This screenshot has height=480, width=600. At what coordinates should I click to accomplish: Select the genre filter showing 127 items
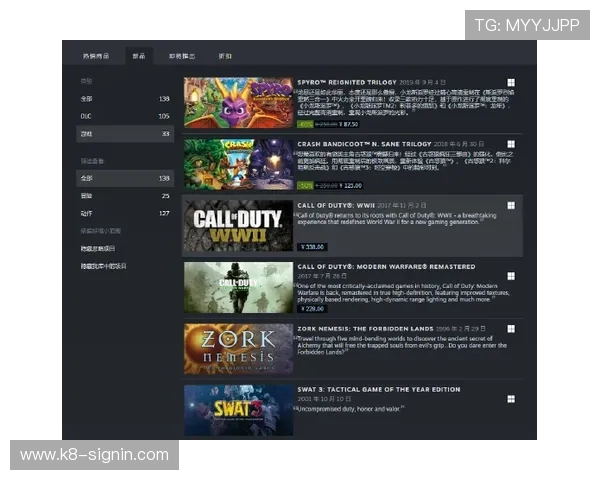(124, 213)
